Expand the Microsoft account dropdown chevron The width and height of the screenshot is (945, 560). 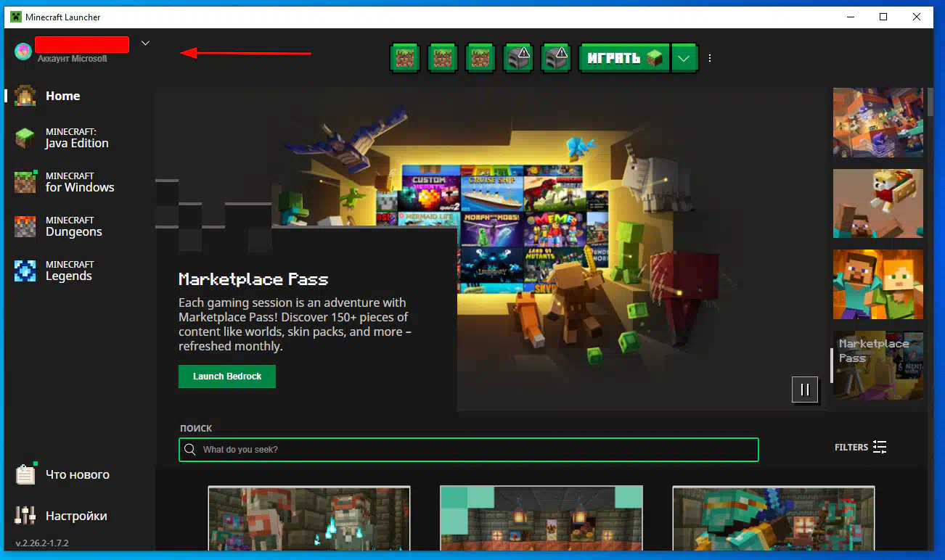[145, 43]
